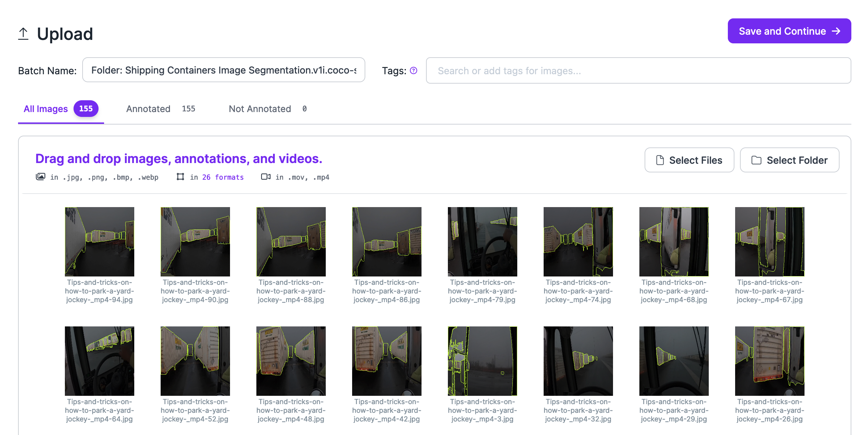Click the arrow on Save and Continue
This screenshot has height=435, width=868.
click(x=836, y=31)
